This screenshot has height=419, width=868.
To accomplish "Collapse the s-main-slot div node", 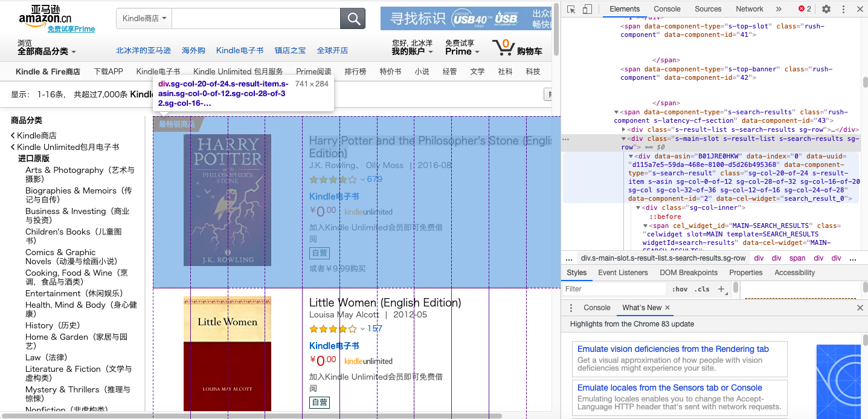I will pos(624,139).
